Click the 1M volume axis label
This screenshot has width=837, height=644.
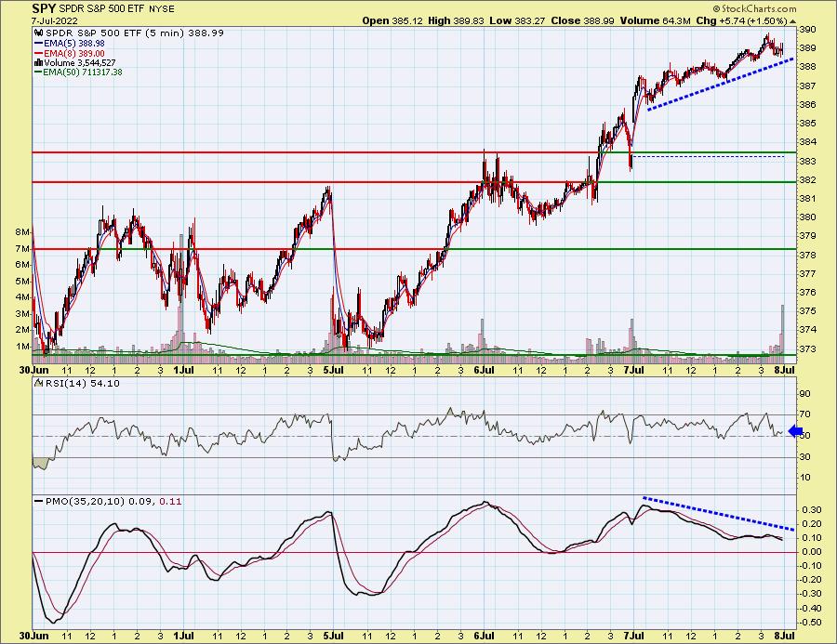22,347
